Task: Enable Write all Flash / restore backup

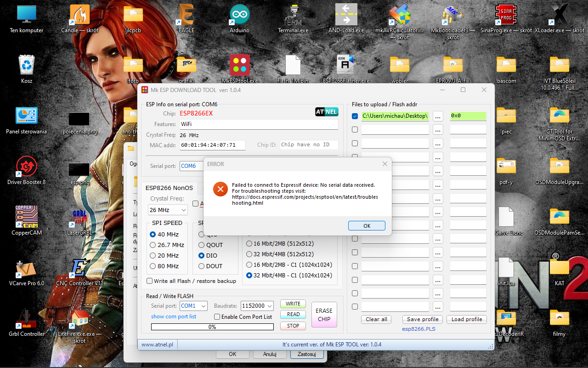Action: point(191,281)
